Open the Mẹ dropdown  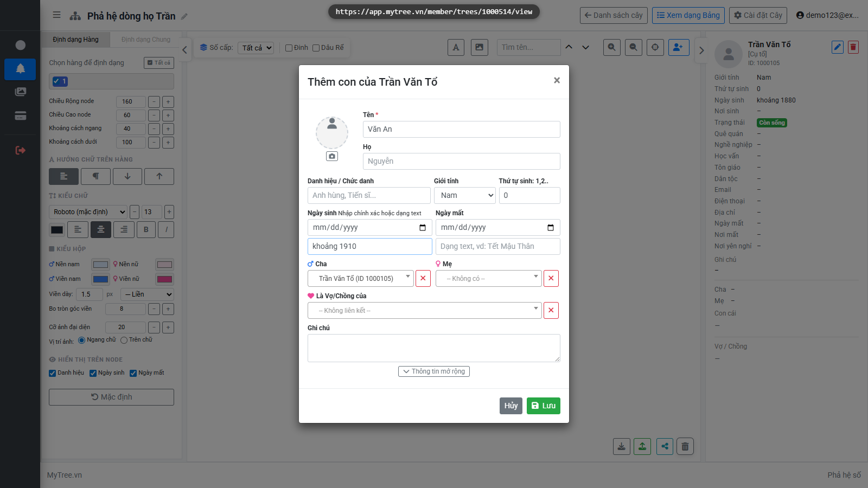click(x=489, y=278)
